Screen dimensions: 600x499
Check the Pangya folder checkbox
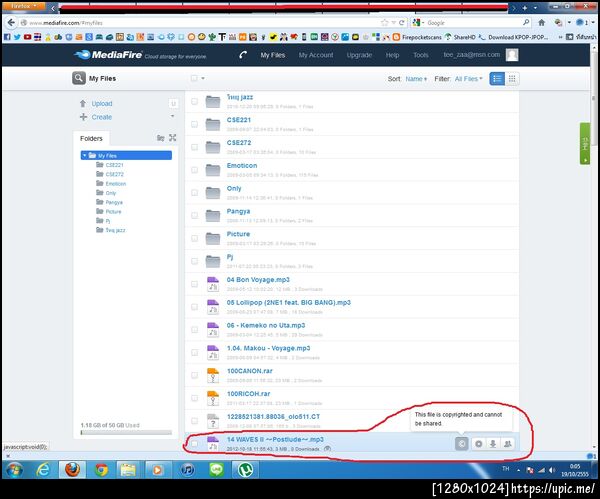(x=194, y=215)
